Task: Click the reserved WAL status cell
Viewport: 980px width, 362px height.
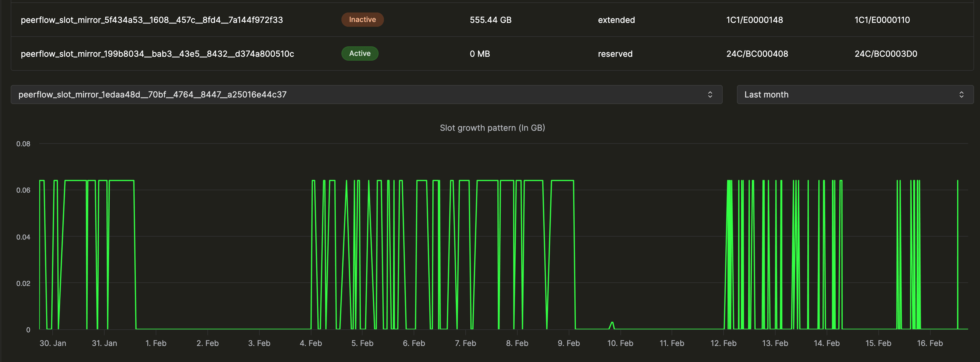Action: (x=615, y=54)
